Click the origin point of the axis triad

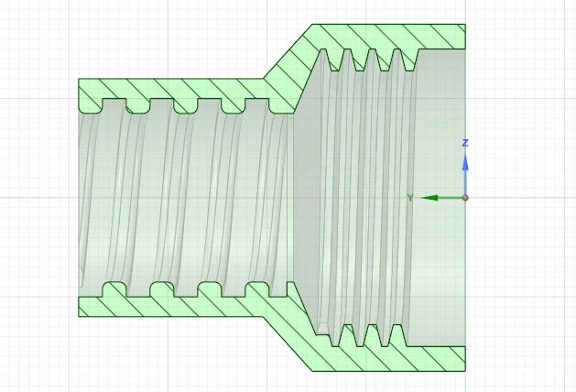point(465,198)
